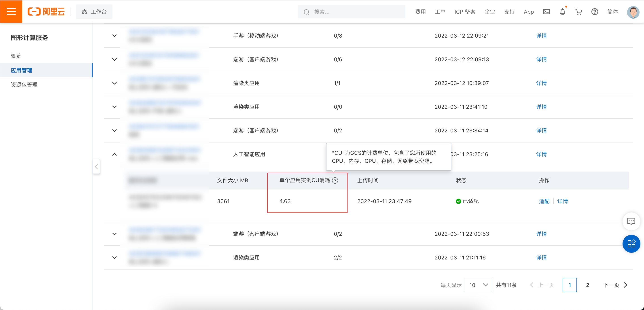The width and height of the screenshot is (644, 310).
Task: Open the shopping cart icon
Action: tap(578, 12)
